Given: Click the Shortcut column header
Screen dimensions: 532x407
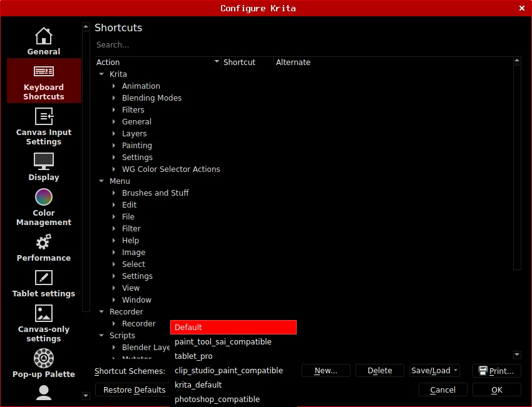Looking at the screenshot, I should pos(247,62).
